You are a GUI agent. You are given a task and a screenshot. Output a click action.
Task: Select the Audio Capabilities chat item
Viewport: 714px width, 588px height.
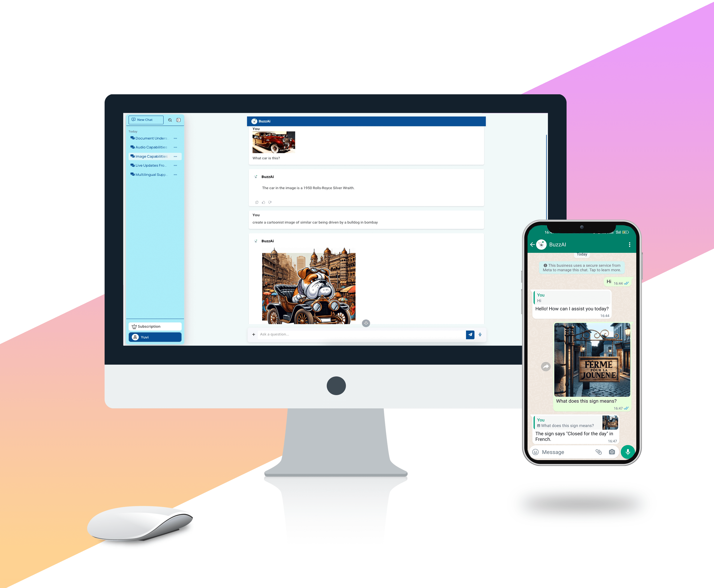[x=151, y=147]
